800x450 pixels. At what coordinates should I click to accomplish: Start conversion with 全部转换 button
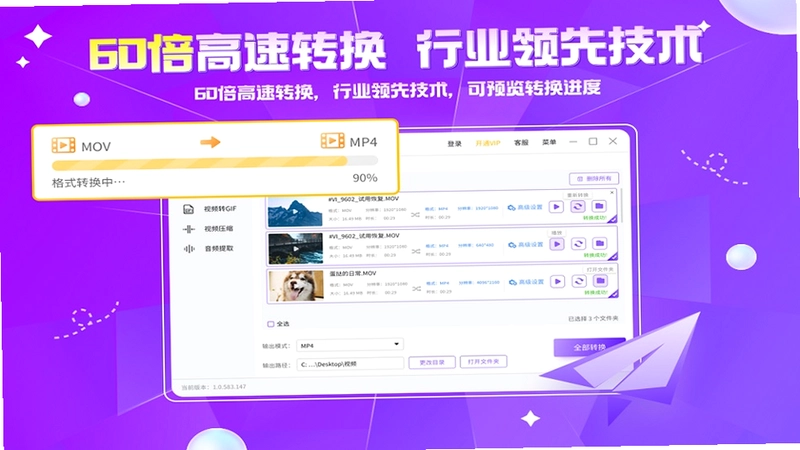tap(589, 347)
